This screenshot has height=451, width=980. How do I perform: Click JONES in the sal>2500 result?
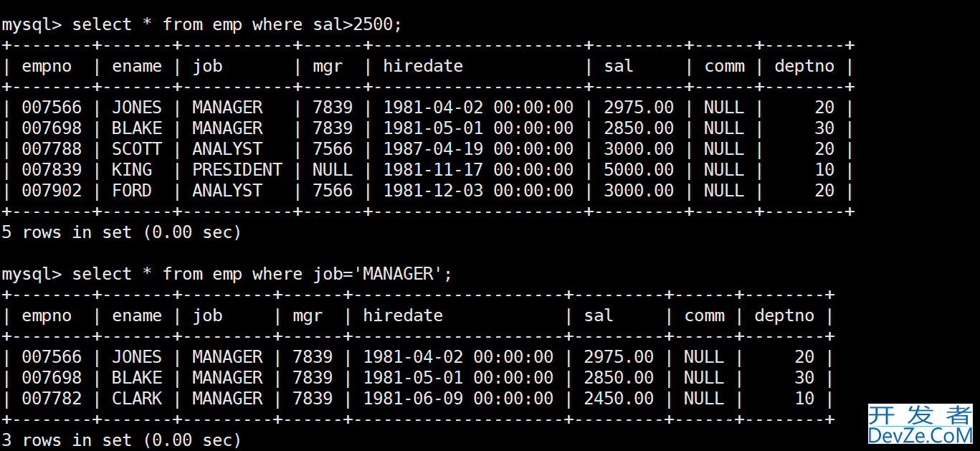[x=137, y=108]
